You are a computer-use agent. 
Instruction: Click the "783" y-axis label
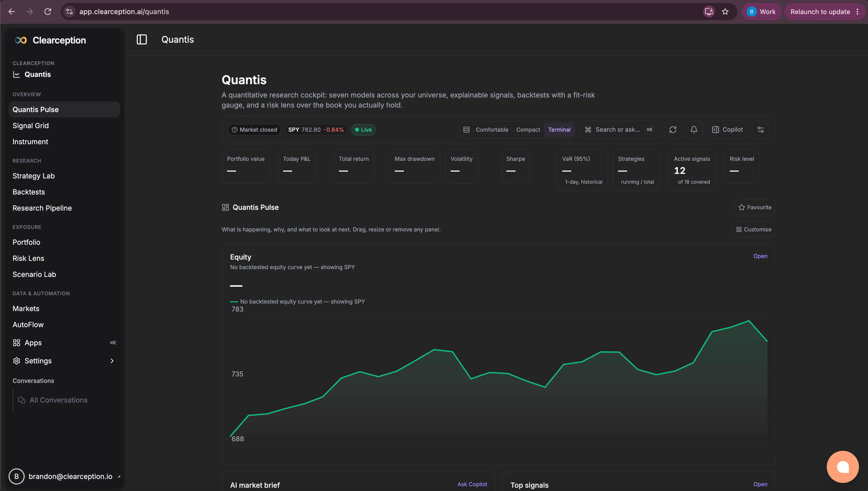(237, 309)
